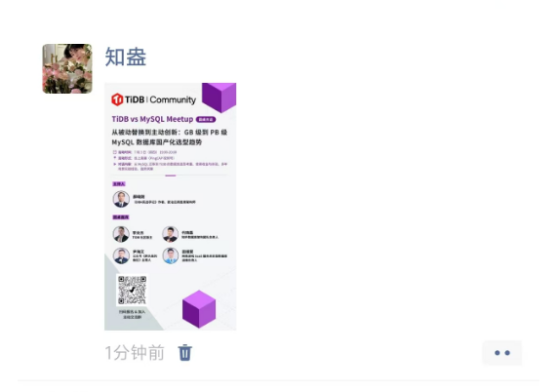The height and width of the screenshot is (392, 559).
Task: Click the bottom-left guest speaker portrait
Action: [121, 255]
